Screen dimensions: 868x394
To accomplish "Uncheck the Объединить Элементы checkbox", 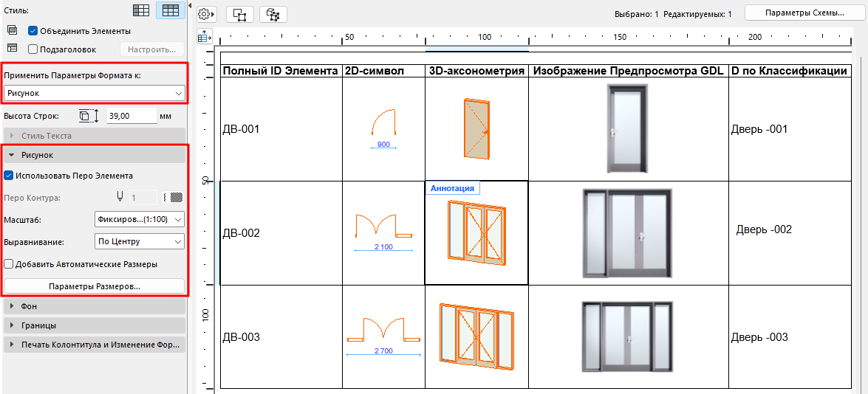I will click(x=33, y=31).
